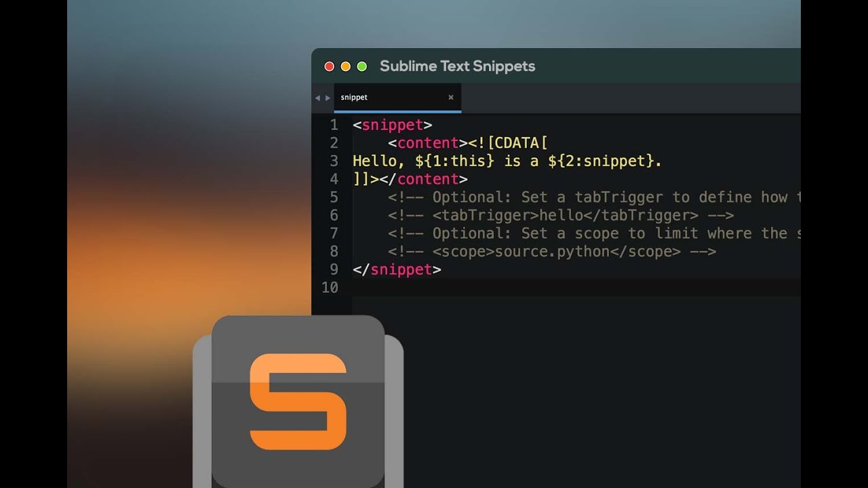Click line number 5 in gutter
Viewport: 868px width, 488px height.
[334, 197]
